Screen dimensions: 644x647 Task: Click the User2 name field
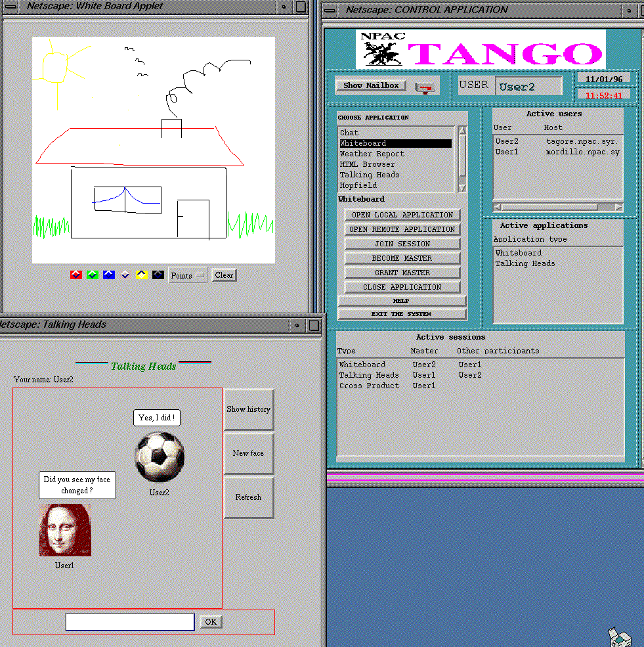coord(528,87)
